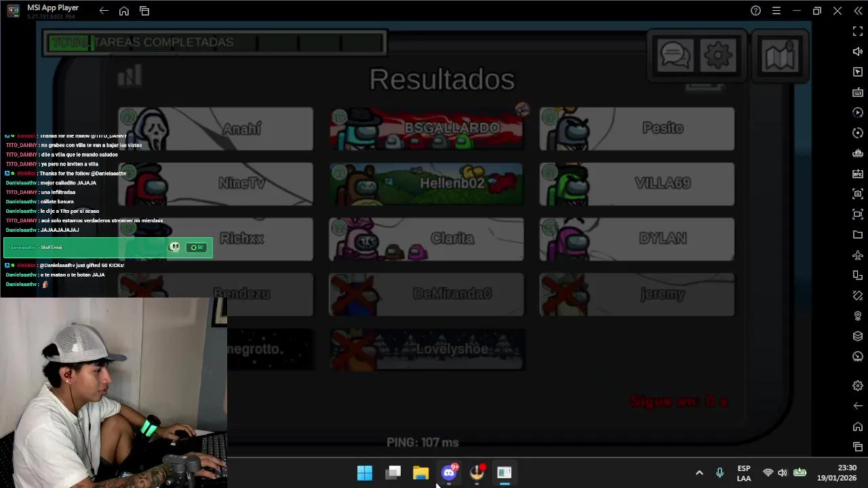Image resolution: width=868 pixels, height=488 pixels.
Task: Click the sidebar rotate screen icon
Action: (x=858, y=275)
